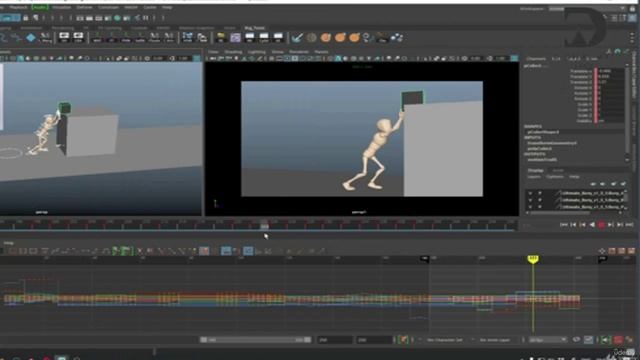Open the frames-per-second dropdown
640x360 pixels.
pos(547,340)
